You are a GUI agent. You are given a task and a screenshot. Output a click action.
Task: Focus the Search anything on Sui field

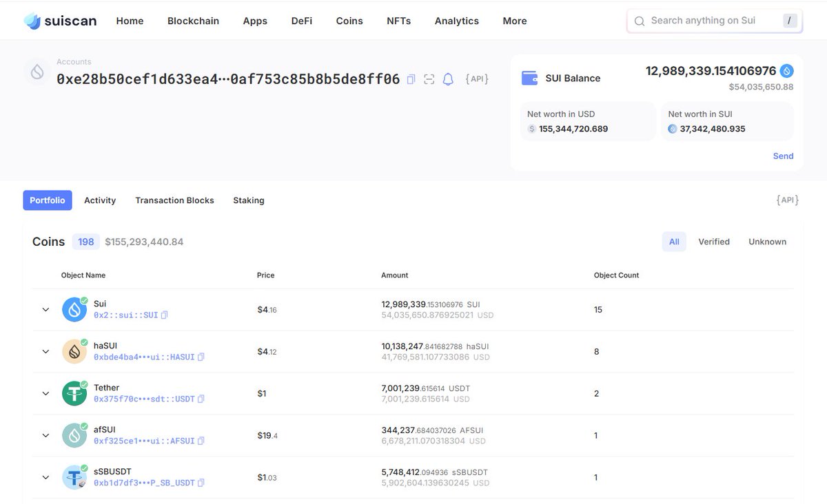[715, 21]
